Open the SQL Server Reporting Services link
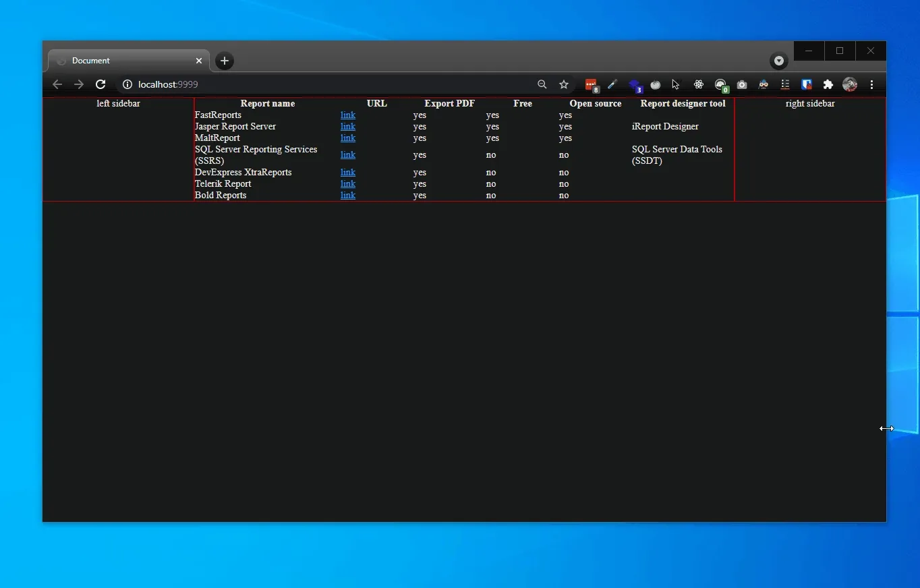Viewport: 920px width, 588px height. pyautogui.click(x=348, y=155)
